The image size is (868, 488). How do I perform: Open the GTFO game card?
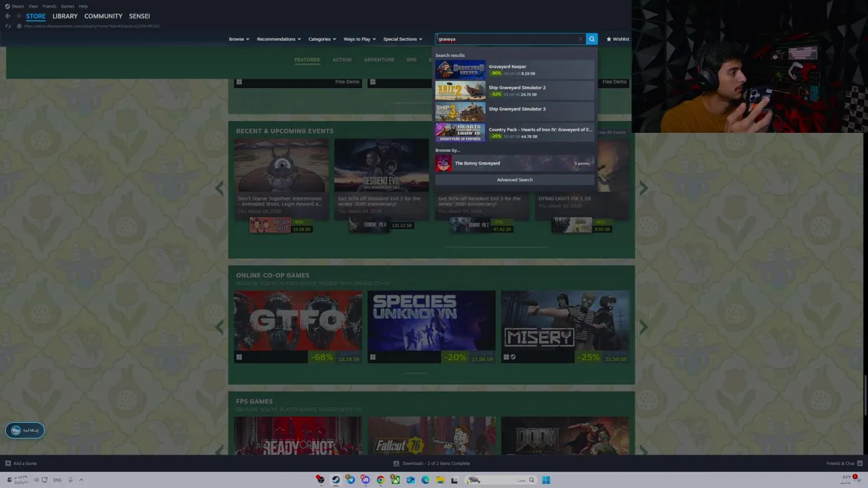(x=298, y=327)
